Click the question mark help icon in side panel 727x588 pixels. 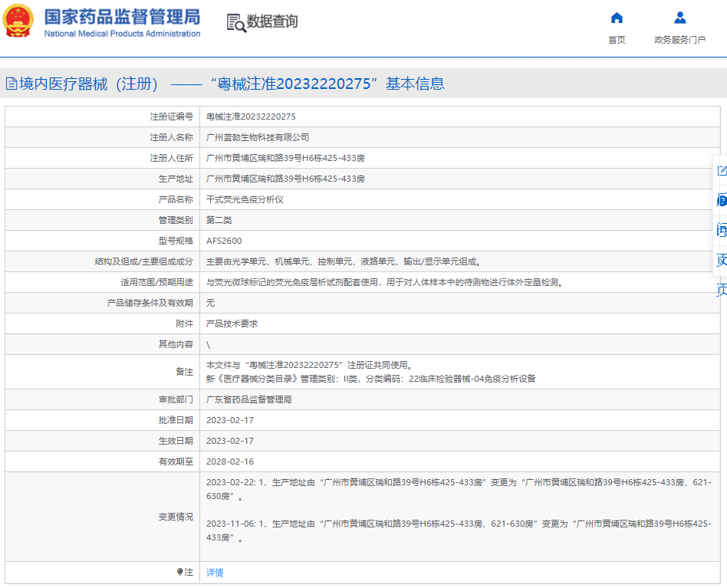tap(722, 200)
